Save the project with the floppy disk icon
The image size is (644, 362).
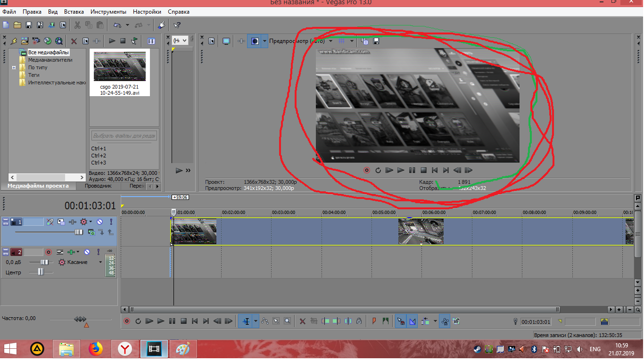click(29, 25)
